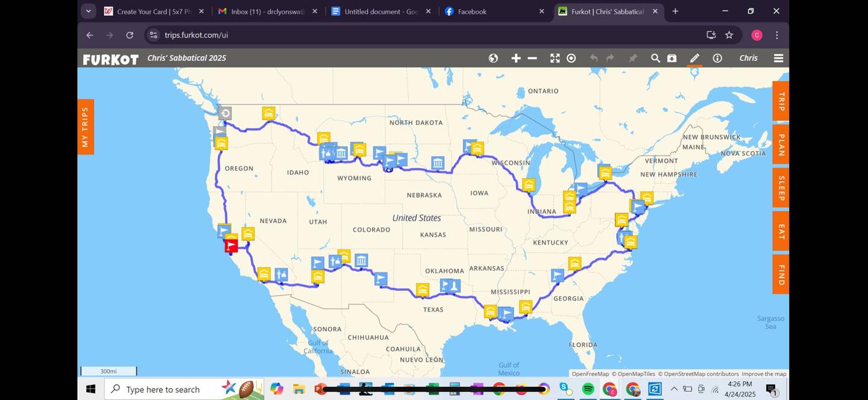Viewport: 868px width, 400px height.
Task: Open the Chrome profile avatar
Action: pos(757,35)
